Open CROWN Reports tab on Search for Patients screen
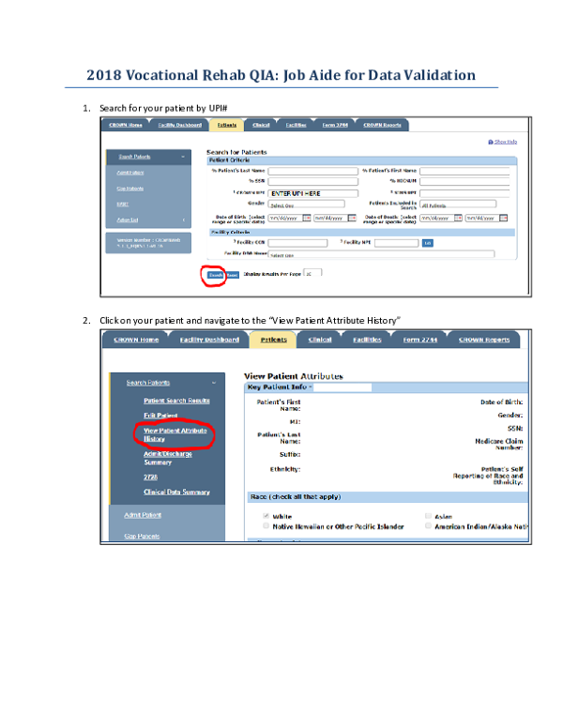This screenshot has height=728, width=563. coord(382,125)
